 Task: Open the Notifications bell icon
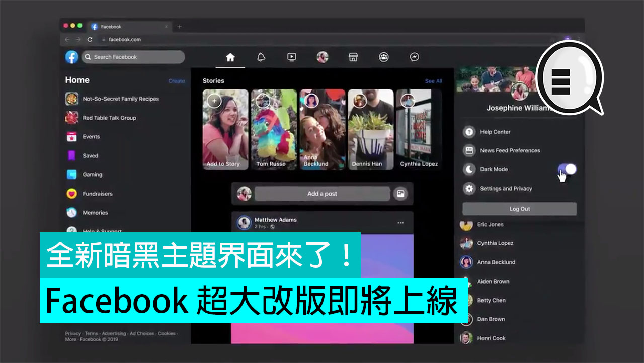coord(261,57)
